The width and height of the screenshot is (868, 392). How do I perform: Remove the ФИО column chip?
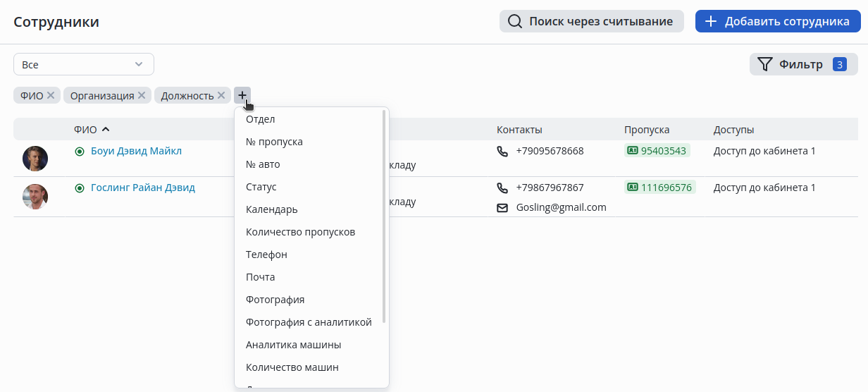pos(51,96)
